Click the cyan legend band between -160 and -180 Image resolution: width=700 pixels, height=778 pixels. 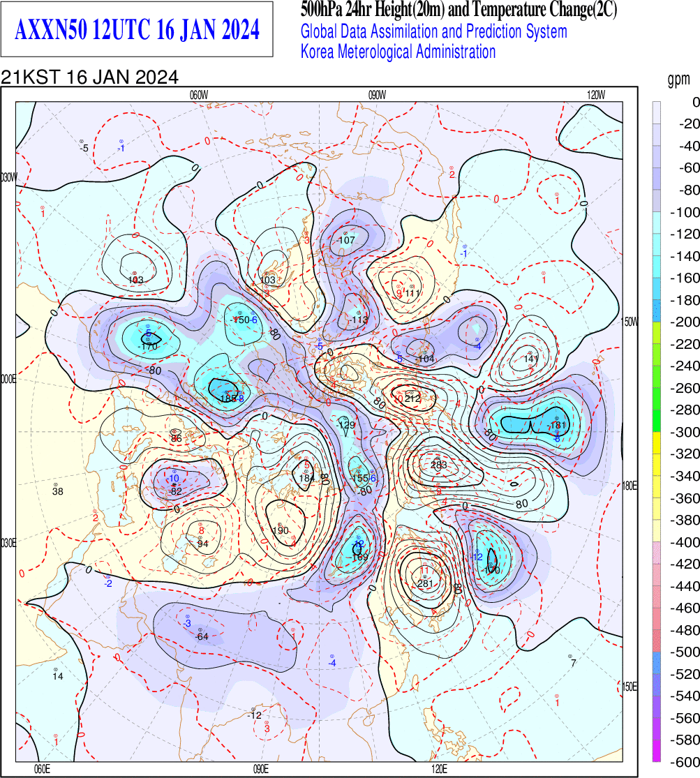tap(657, 290)
